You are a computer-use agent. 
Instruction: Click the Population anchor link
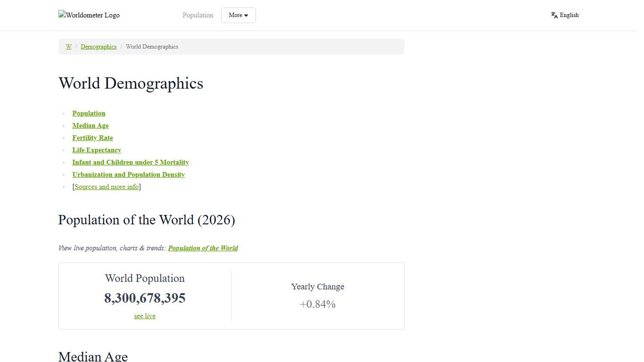(x=89, y=113)
